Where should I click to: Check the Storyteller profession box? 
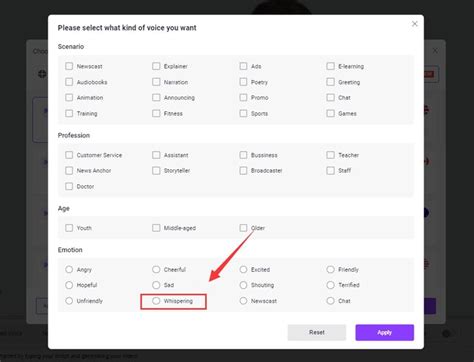coord(156,170)
